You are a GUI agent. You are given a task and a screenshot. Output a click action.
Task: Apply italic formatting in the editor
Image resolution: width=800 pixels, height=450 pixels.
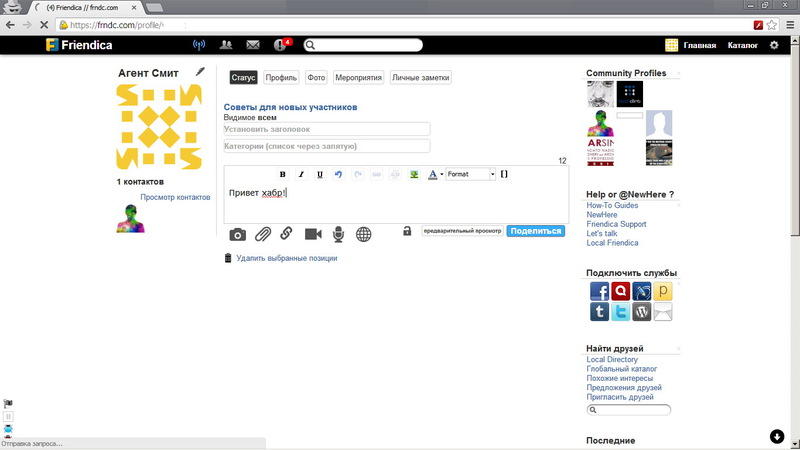click(x=301, y=174)
